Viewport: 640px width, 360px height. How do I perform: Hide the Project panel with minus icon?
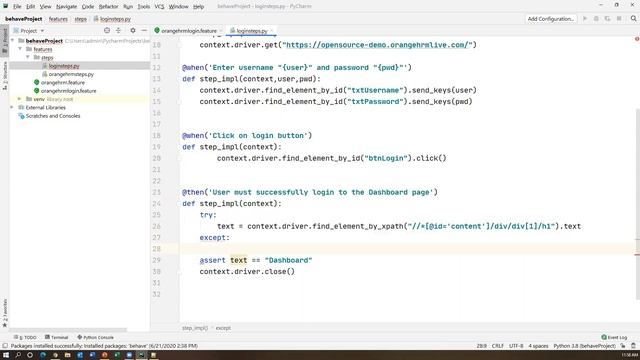tap(144, 31)
